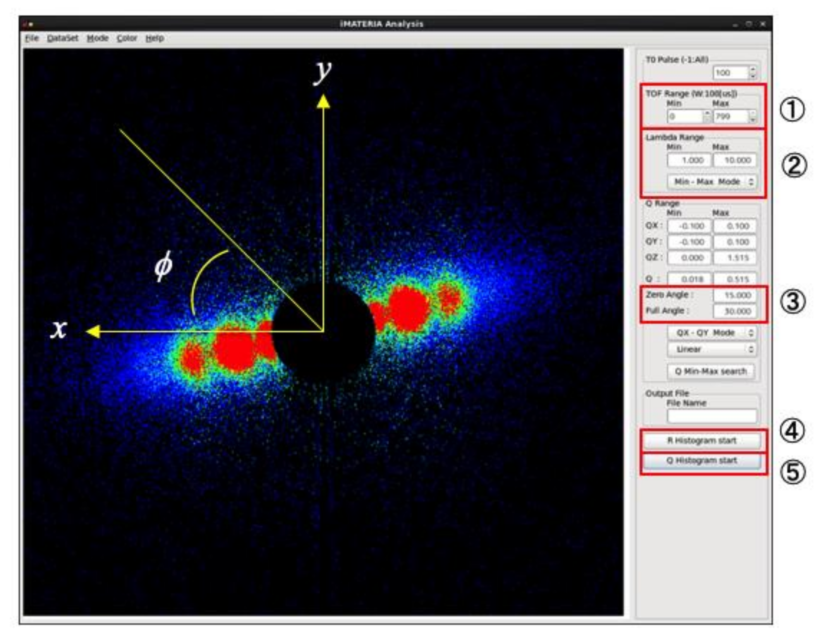Select the Full Angle input field
Screen dimensions: 819x644
click(x=735, y=311)
